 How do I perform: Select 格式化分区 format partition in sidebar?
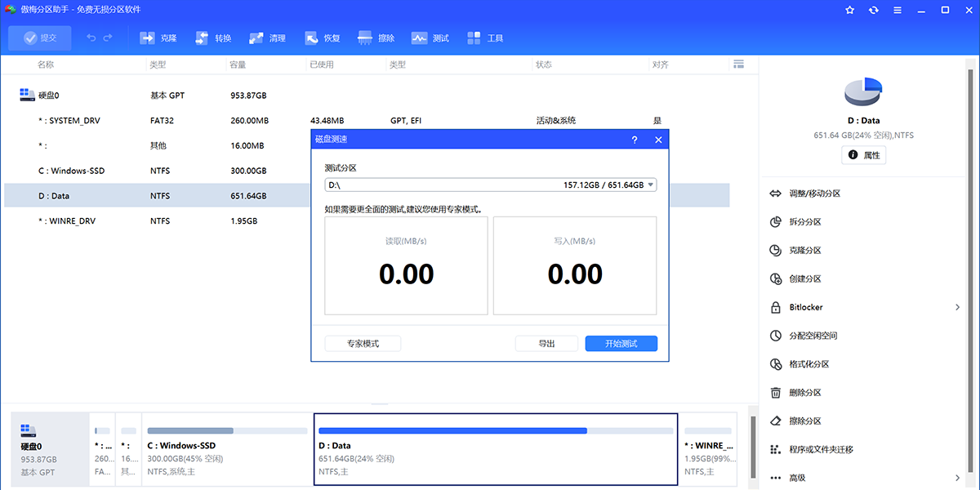[809, 364]
